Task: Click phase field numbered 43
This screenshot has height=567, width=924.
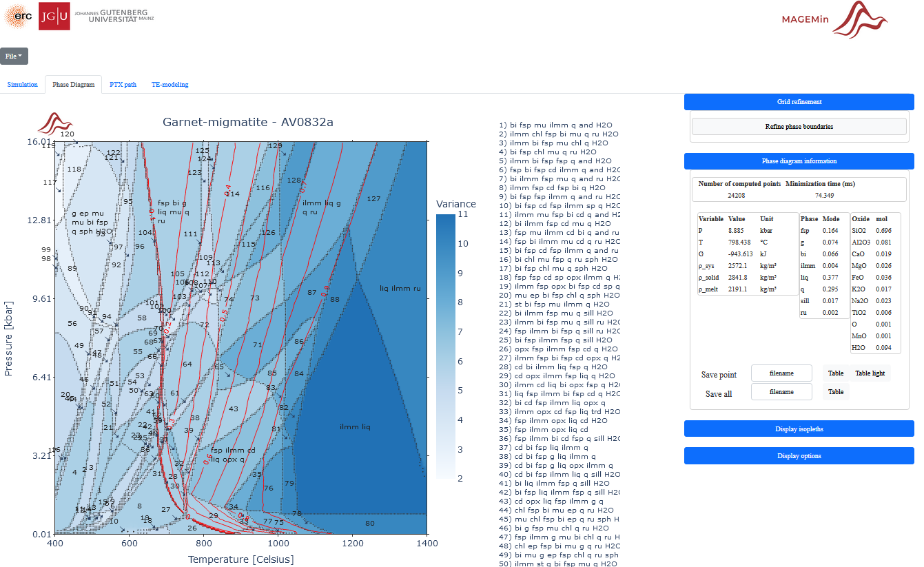Action: point(234,409)
